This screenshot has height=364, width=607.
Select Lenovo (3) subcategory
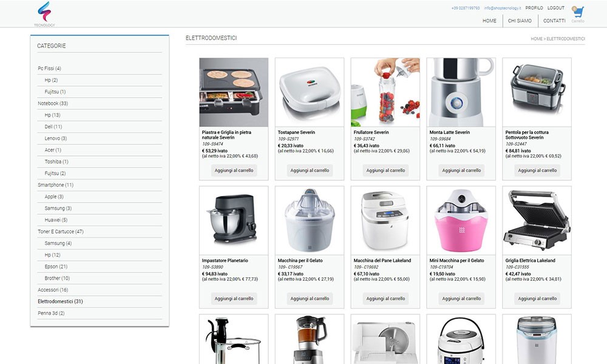pyautogui.click(x=56, y=138)
